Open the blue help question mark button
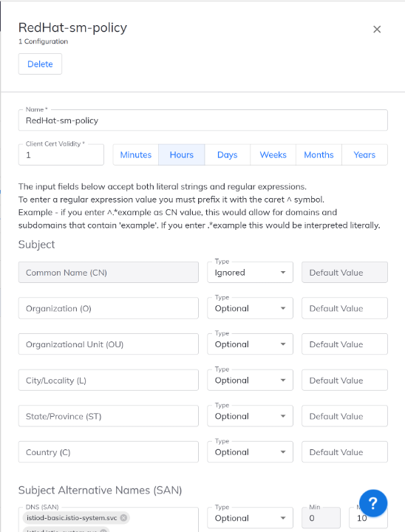This screenshot has height=532, width=405. tap(373, 503)
